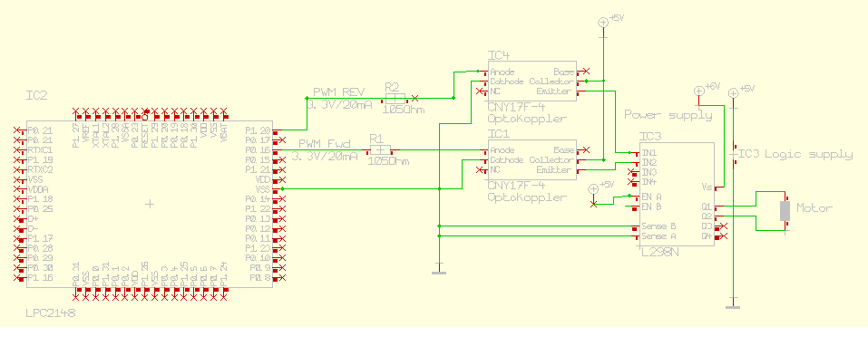Click the Sense A pin label
This screenshot has width=868, height=346.
pyautogui.click(x=658, y=236)
